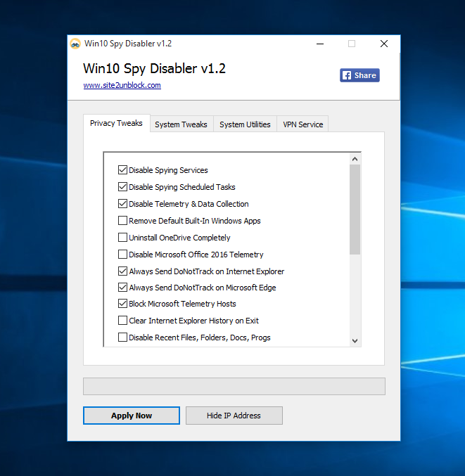
Task: Click the Apply Now button
Action: coord(132,416)
